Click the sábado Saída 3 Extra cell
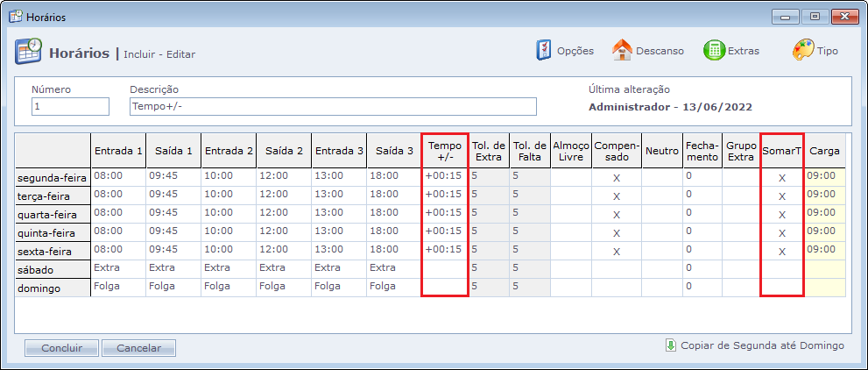This screenshot has height=370, width=868. pos(393,268)
